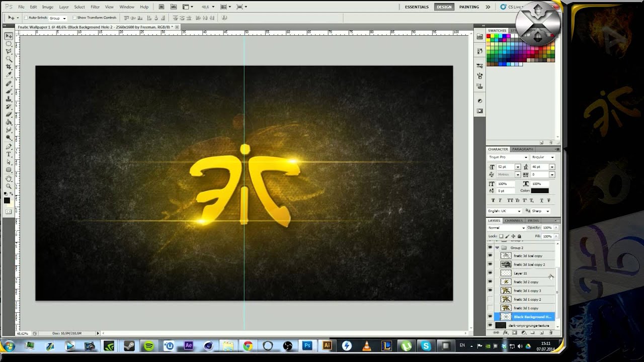Image resolution: width=644 pixels, height=362 pixels.
Task: Switch to the Painting workspace
Action: (x=469, y=7)
